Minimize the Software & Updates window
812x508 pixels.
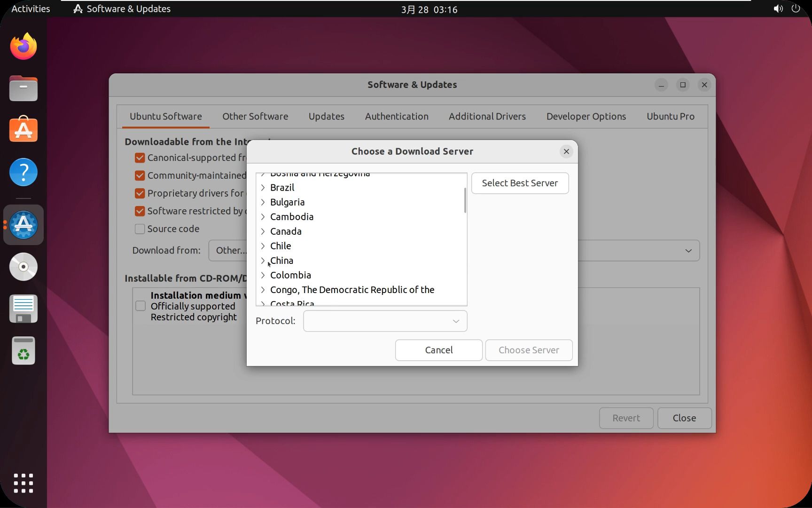point(661,85)
